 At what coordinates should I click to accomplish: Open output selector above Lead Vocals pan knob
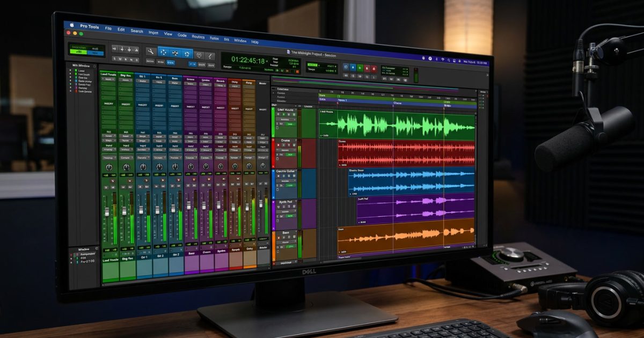[x=108, y=158]
